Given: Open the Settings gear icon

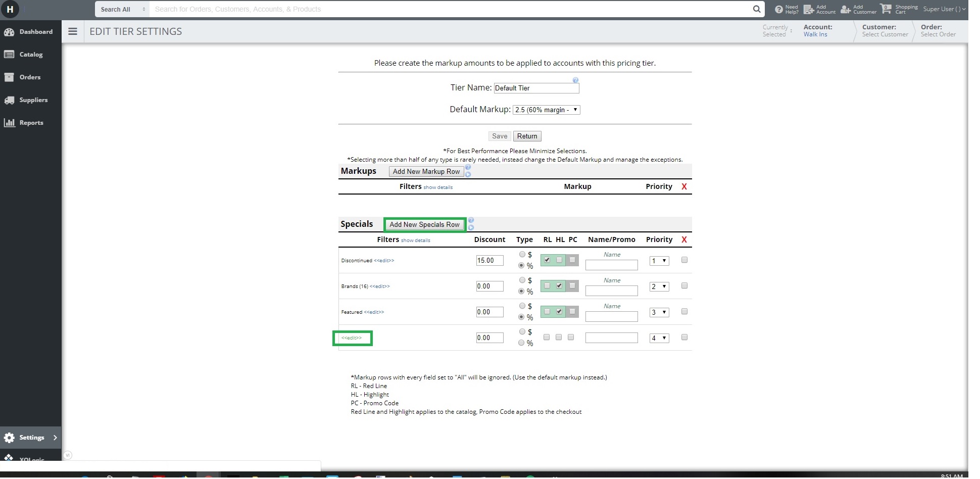Looking at the screenshot, I should coord(9,438).
